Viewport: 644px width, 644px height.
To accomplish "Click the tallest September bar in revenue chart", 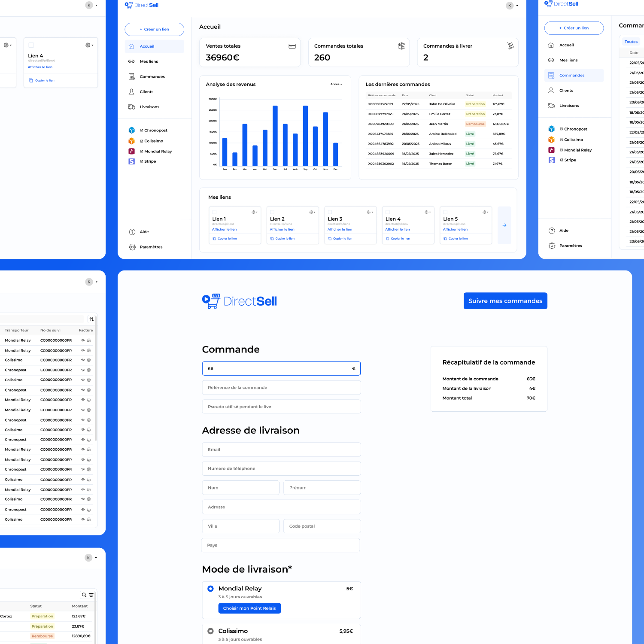I will 305,136.
